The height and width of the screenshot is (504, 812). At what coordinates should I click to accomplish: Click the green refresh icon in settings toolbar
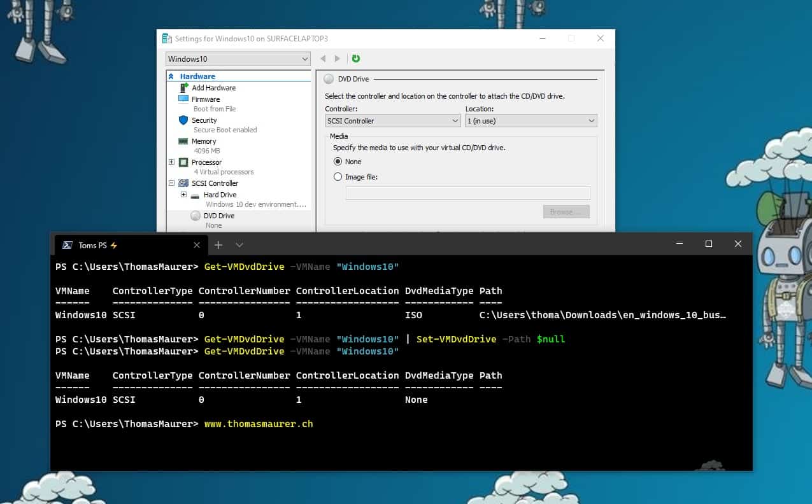pyautogui.click(x=355, y=58)
